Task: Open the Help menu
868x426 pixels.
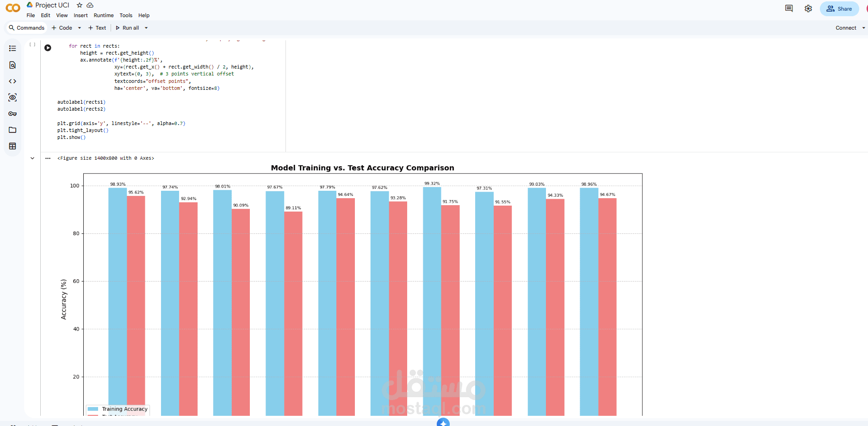Action: click(x=144, y=15)
